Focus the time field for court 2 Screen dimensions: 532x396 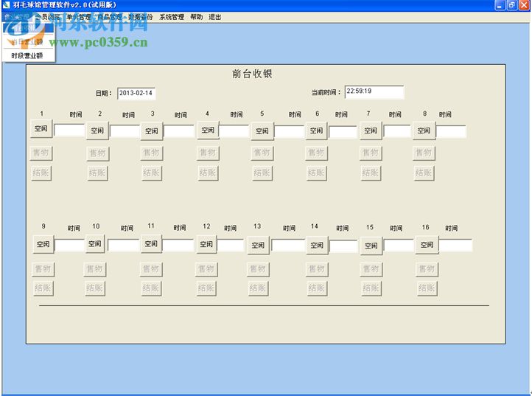pyautogui.click(x=125, y=131)
